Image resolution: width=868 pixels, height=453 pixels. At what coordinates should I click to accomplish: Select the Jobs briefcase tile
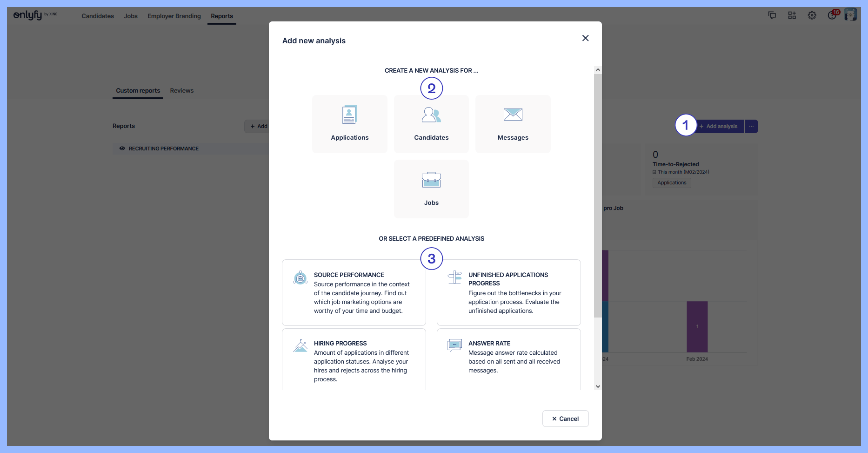coord(431,189)
